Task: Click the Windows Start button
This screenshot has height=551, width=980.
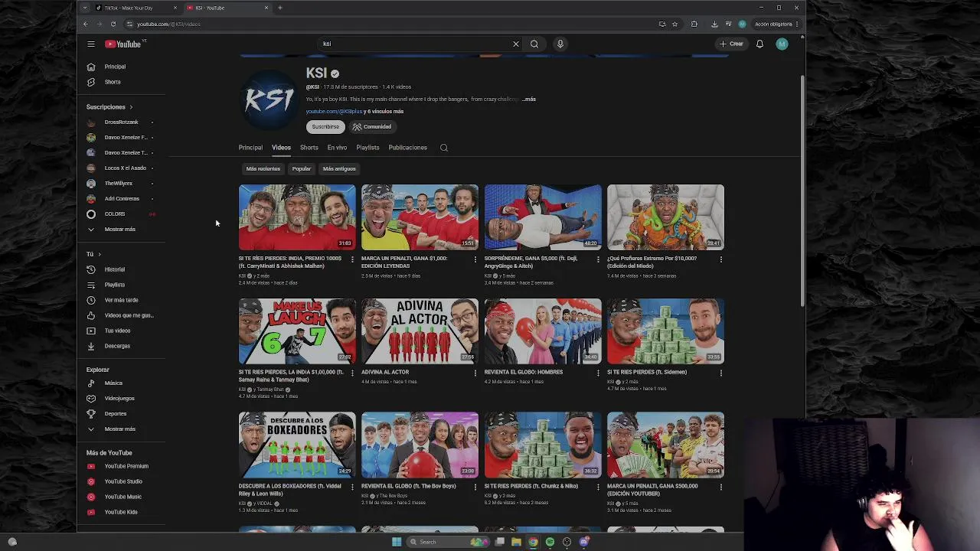Action: point(396,542)
